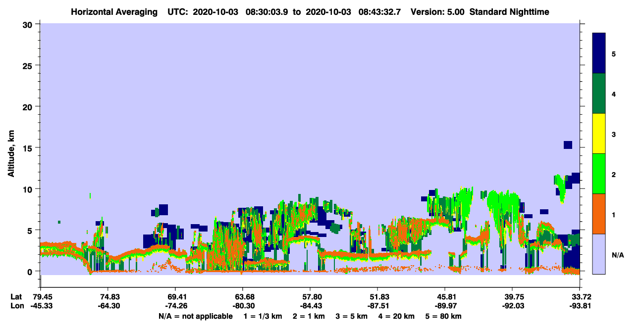Click the dark green color bar segment 4
The height and width of the screenshot is (330, 644).
599,94
